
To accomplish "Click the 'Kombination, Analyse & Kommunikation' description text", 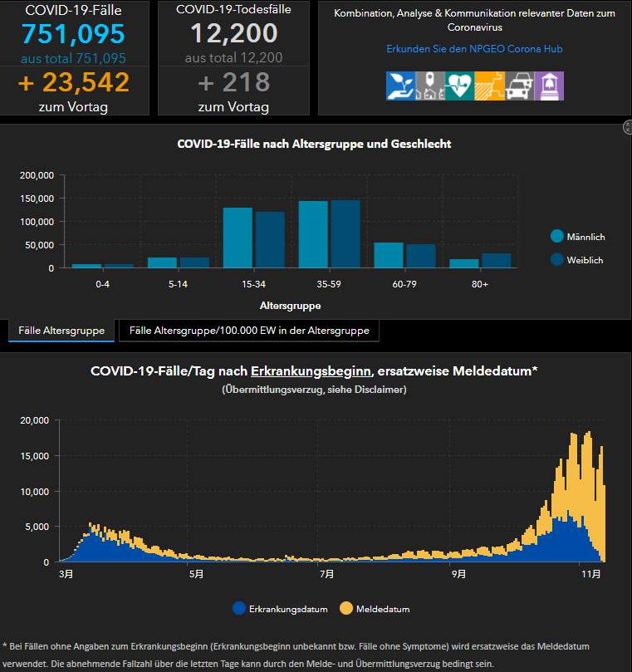I will tap(474, 20).
